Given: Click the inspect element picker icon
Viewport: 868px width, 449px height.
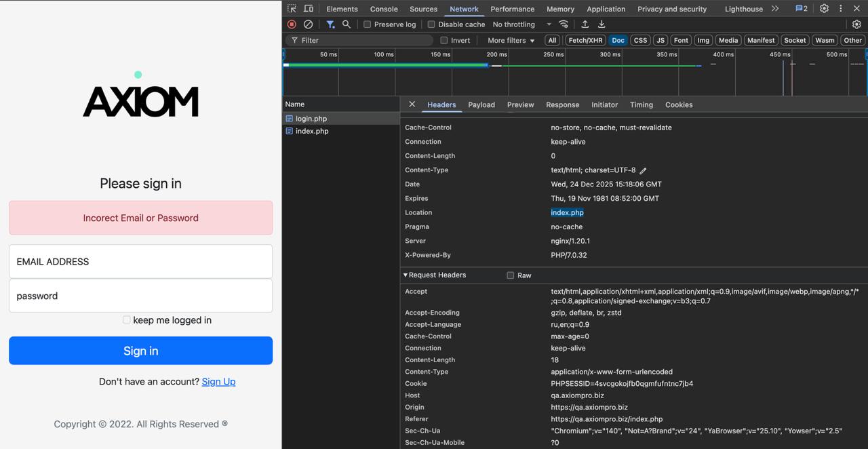Looking at the screenshot, I should point(292,9).
